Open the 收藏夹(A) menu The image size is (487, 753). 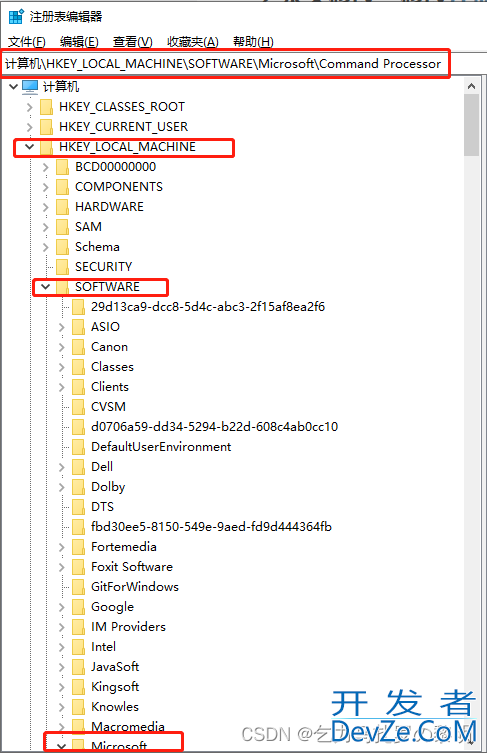(x=193, y=42)
